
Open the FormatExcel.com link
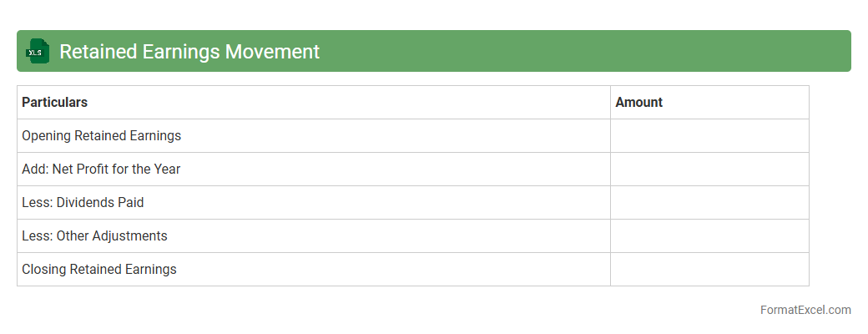[805, 310]
